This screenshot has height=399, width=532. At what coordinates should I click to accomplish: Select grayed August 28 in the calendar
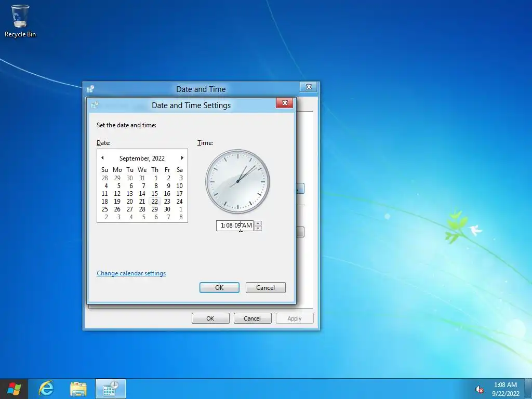104,178
